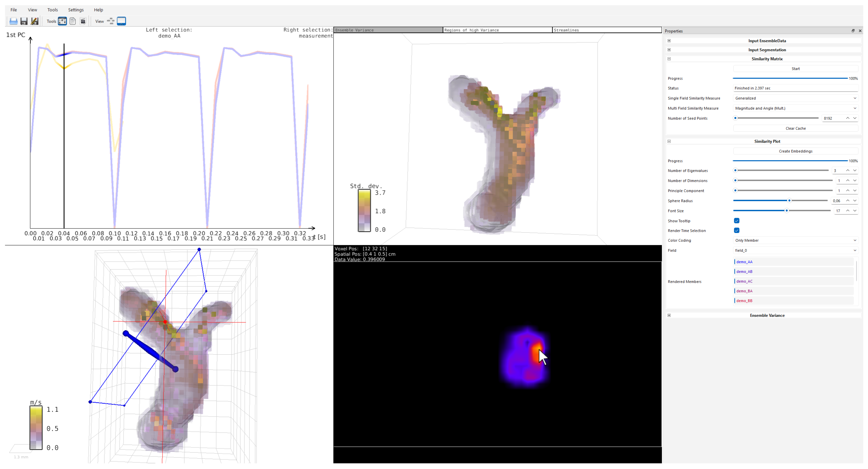Decrease Number of Seed Points stepper down
868x469 pixels.
coord(855,118)
